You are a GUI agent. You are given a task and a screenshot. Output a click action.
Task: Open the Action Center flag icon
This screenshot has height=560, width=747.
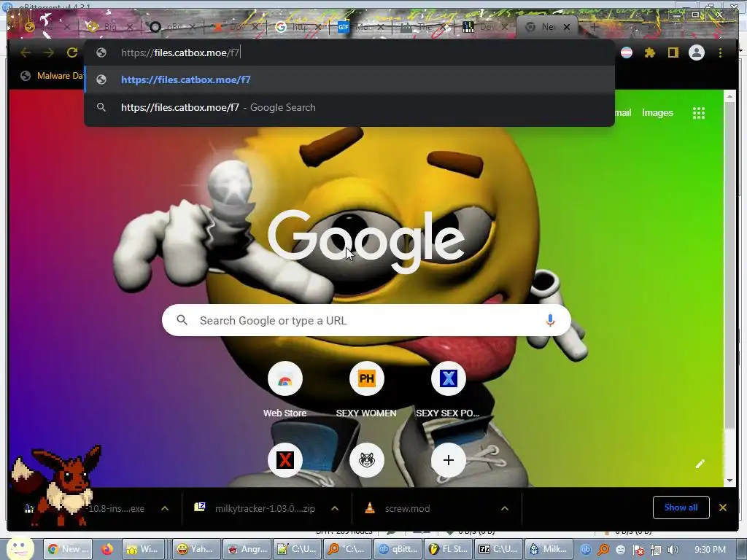tap(638, 550)
